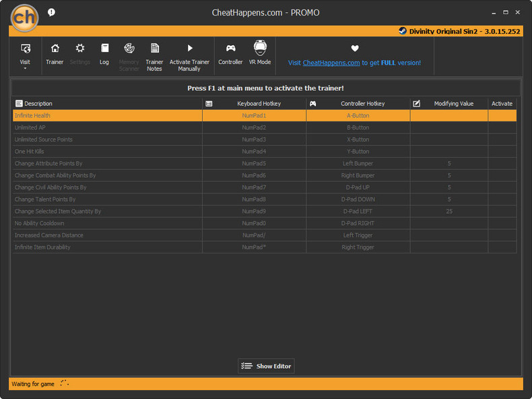Select Infinite Item Durability row
Image resolution: width=532 pixels, height=399 pixels.
pyautogui.click(x=265, y=247)
